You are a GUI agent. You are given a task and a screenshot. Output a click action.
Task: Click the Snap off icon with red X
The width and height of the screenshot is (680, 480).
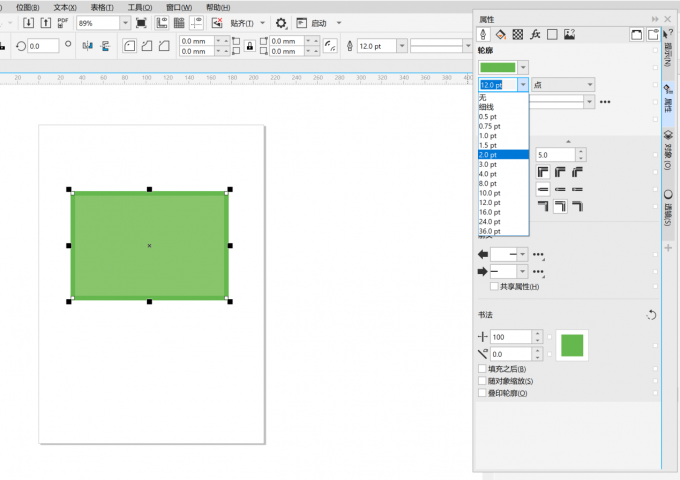[217, 23]
